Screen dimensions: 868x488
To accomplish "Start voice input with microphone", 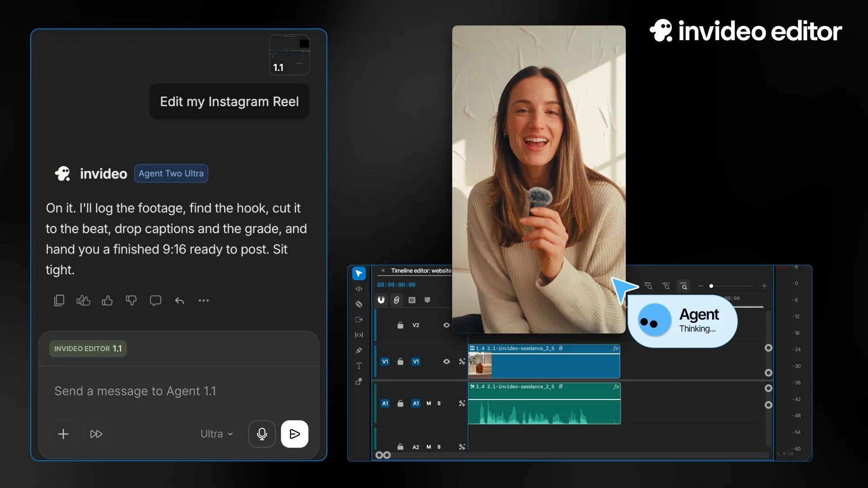I will click(x=262, y=434).
